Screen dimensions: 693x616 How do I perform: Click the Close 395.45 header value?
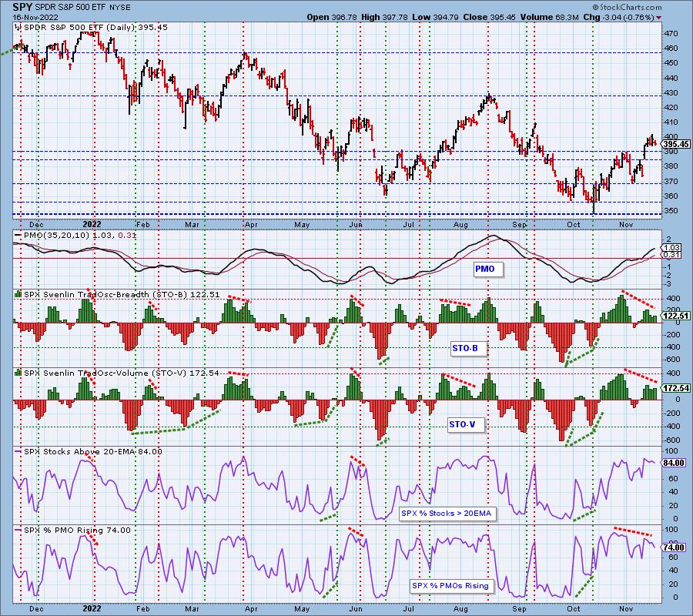489,17
